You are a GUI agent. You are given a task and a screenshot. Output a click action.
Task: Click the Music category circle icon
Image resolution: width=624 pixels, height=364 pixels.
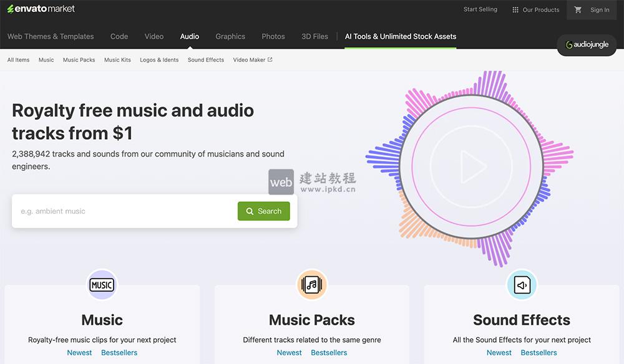coord(101,285)
